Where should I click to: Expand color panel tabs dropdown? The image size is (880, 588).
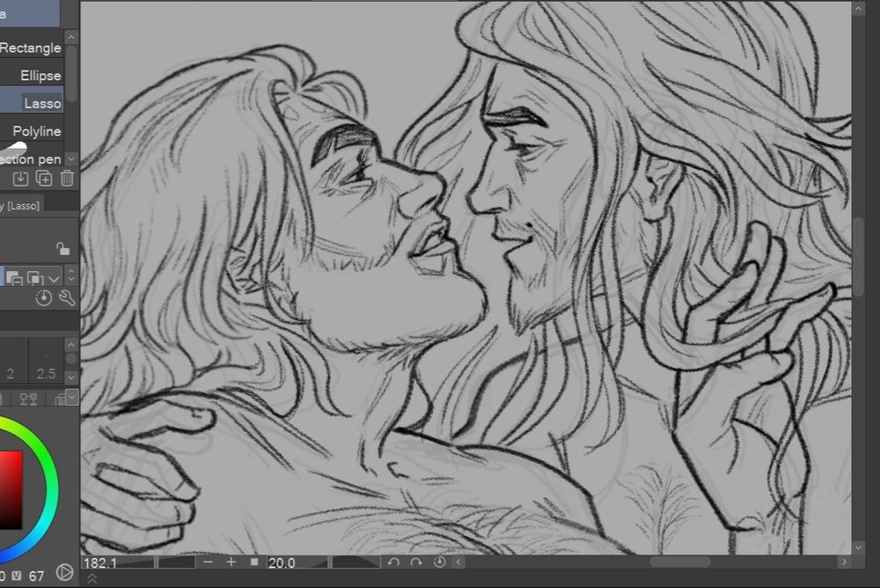pos(72,398)
